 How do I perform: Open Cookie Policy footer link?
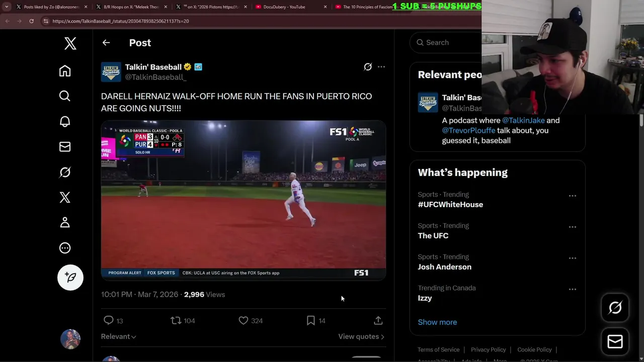[534, 349]
